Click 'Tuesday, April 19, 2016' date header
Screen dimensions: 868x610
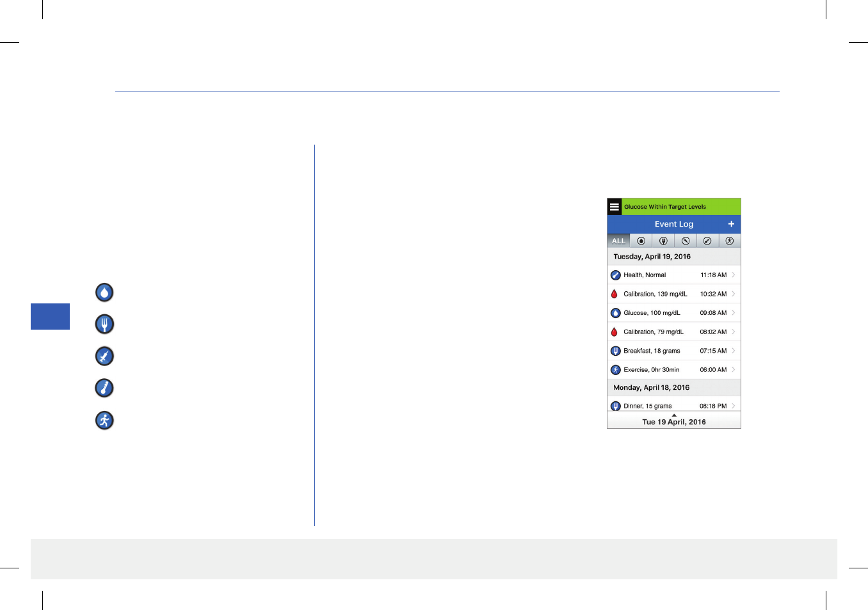652,256
